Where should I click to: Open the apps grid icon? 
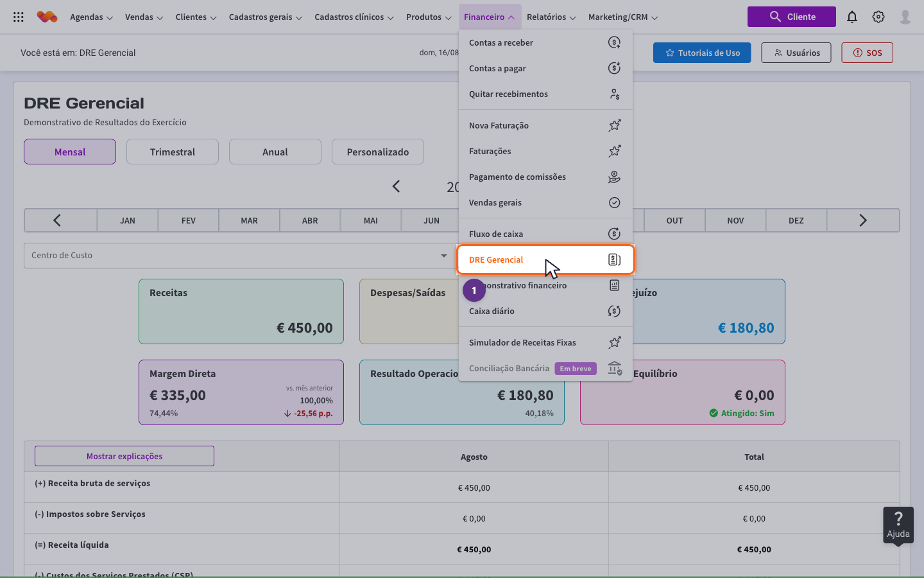point(19,17)
